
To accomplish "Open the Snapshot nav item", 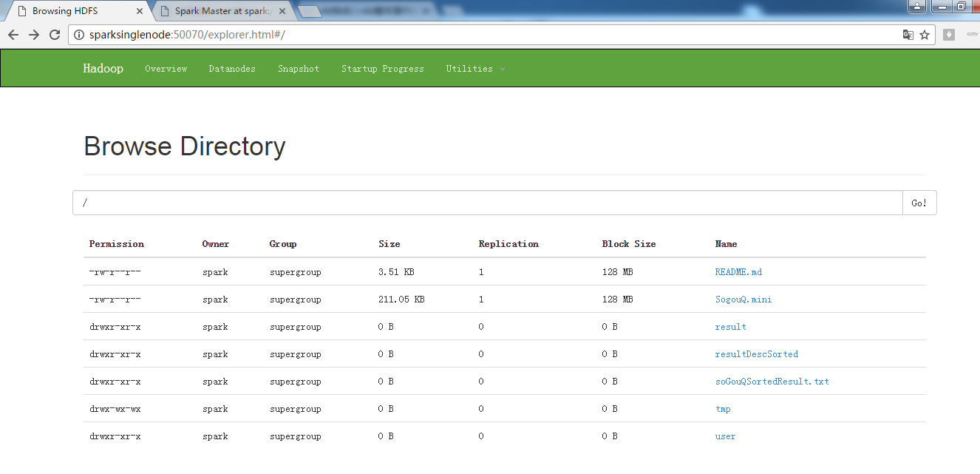I will pyautogui.click(x=299, y=69).
